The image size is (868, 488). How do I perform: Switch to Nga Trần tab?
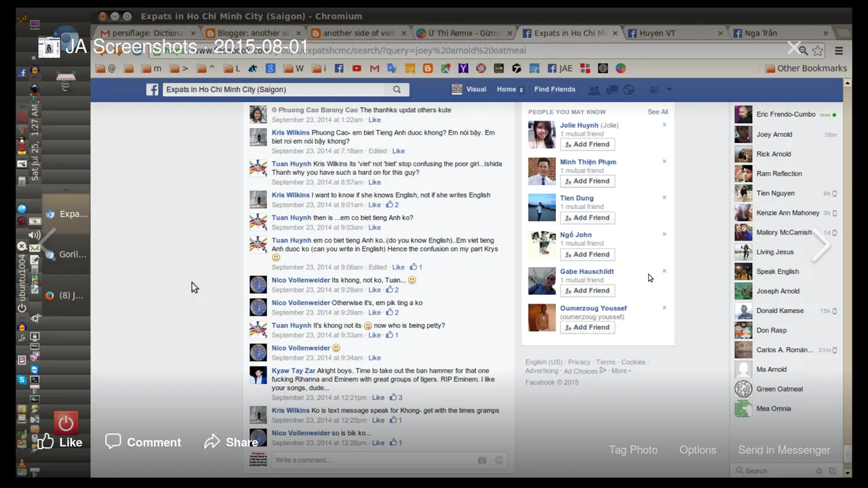pos(780,33)
